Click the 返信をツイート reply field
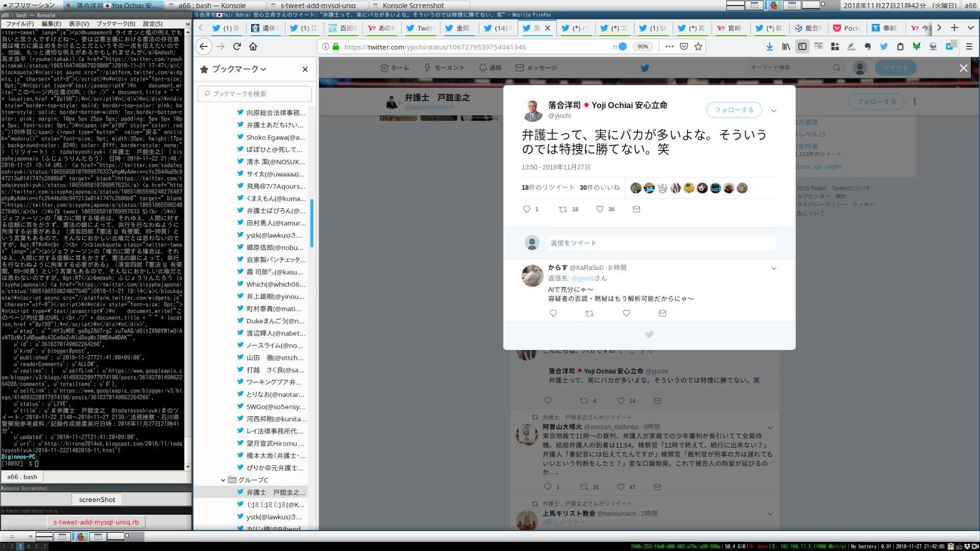 [661, 243]
